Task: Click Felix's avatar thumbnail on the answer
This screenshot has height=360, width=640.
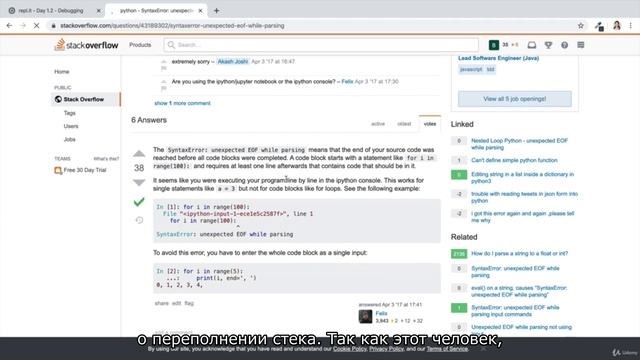Action: pos(365,317)
